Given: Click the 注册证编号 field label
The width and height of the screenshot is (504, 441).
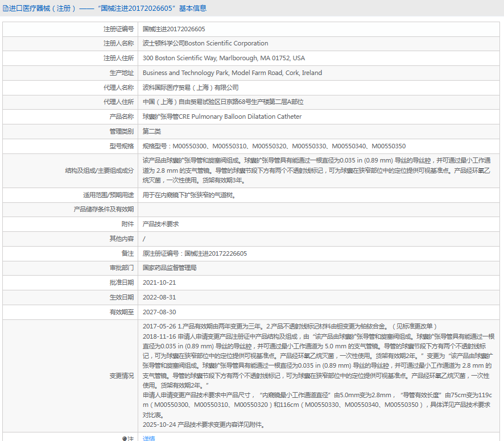Looking at the screenshot, I should pos(119,29).
